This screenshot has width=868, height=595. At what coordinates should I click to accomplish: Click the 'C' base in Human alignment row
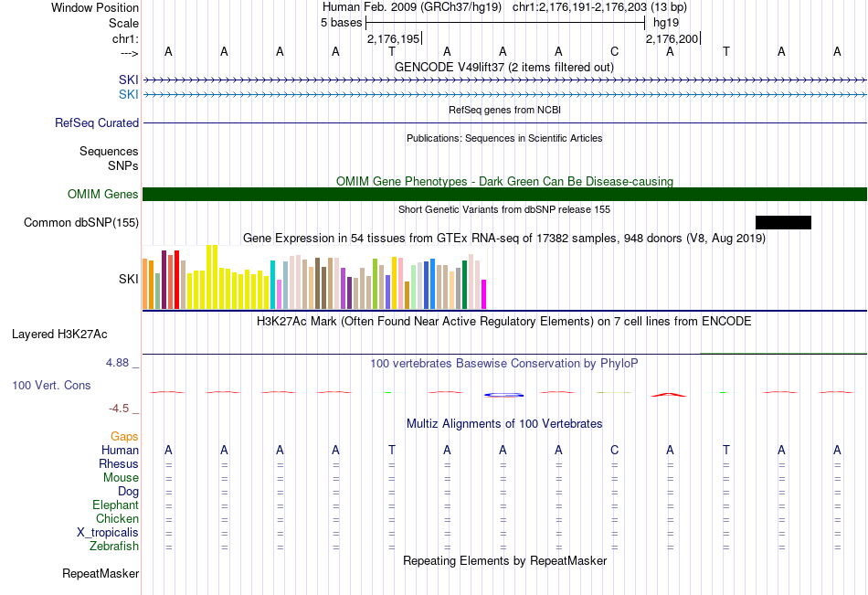click(615, 450)
